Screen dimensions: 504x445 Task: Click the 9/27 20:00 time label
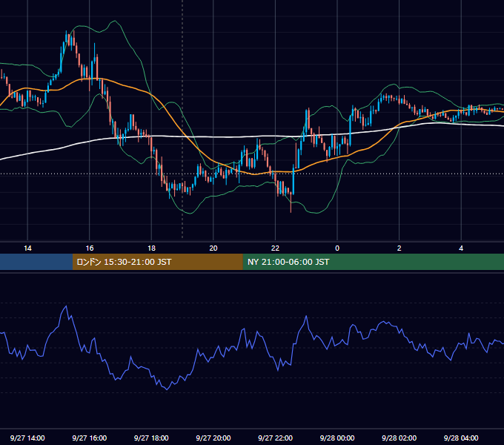click(x=213, y=438)
